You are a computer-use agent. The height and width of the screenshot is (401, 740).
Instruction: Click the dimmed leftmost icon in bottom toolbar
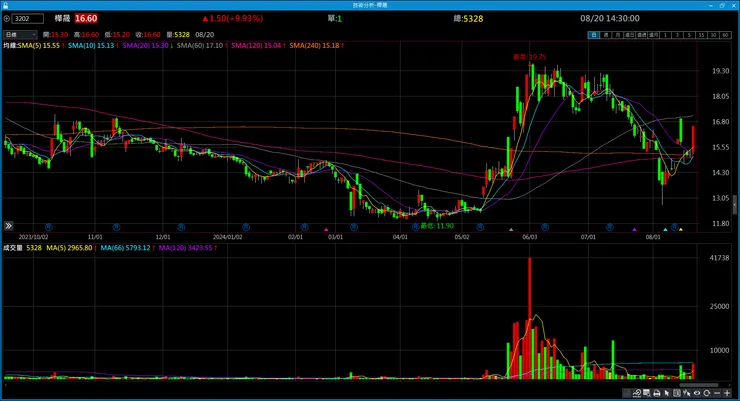(x=627, y=393)
